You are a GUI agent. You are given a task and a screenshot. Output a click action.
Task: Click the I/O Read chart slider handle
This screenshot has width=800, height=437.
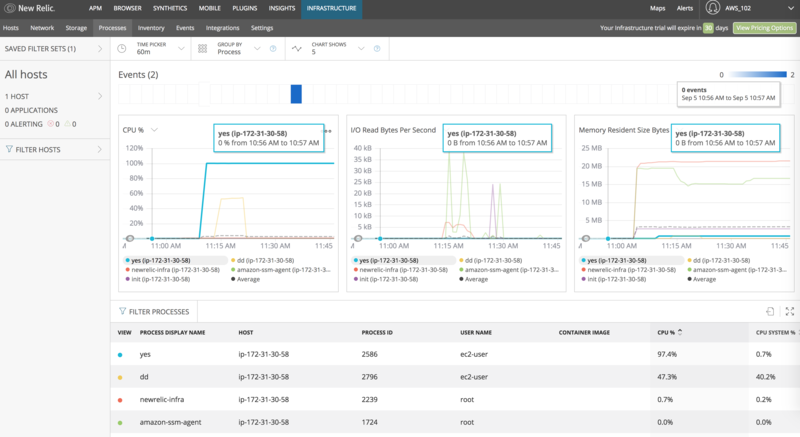[x=358, y=238]
